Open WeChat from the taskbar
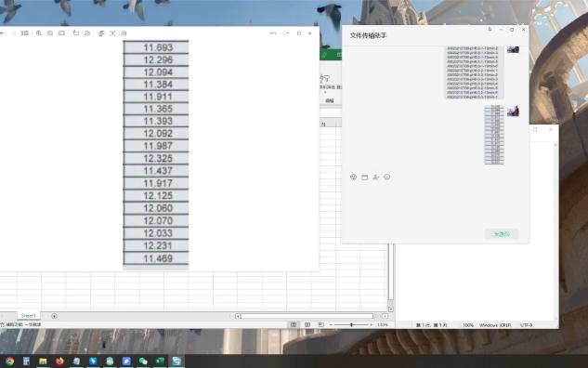Image resolution: width=588 pixels, height=368 pixels. (x=143, y=361)
